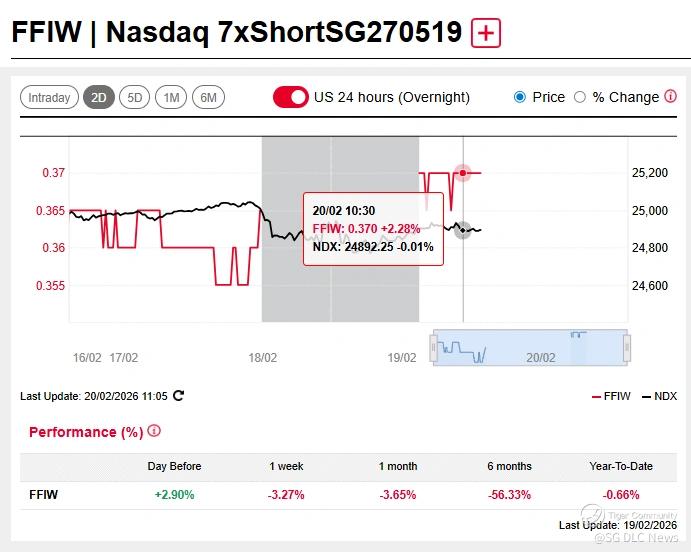Toggle the FFIW series in legend
This screenshot has height=553, width=691.
(611, 397)
